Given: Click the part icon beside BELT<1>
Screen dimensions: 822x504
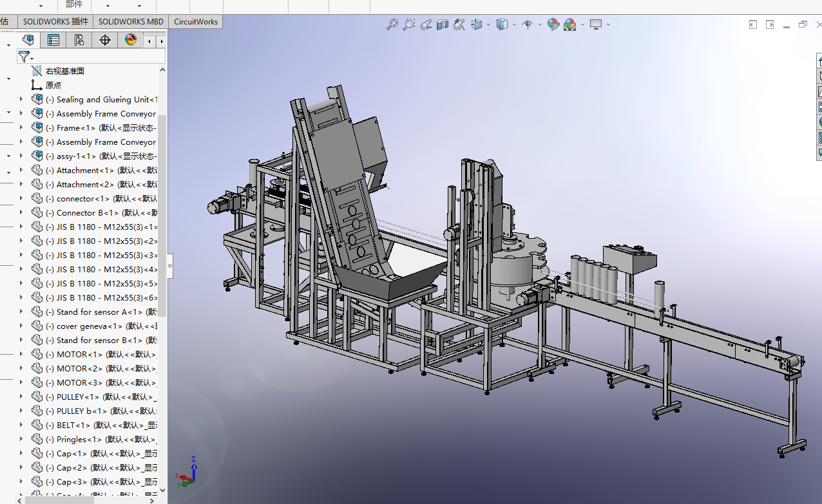Looking at the screenshot, I should point(37,425).
